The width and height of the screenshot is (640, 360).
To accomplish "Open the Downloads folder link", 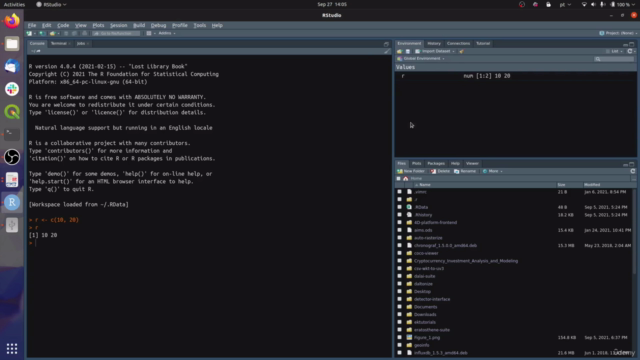I will click(425, 315).
